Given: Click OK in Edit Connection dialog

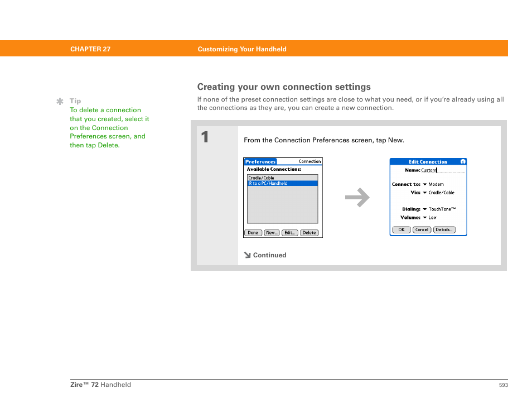Looking at the screenshot, I should coord(402,229).
